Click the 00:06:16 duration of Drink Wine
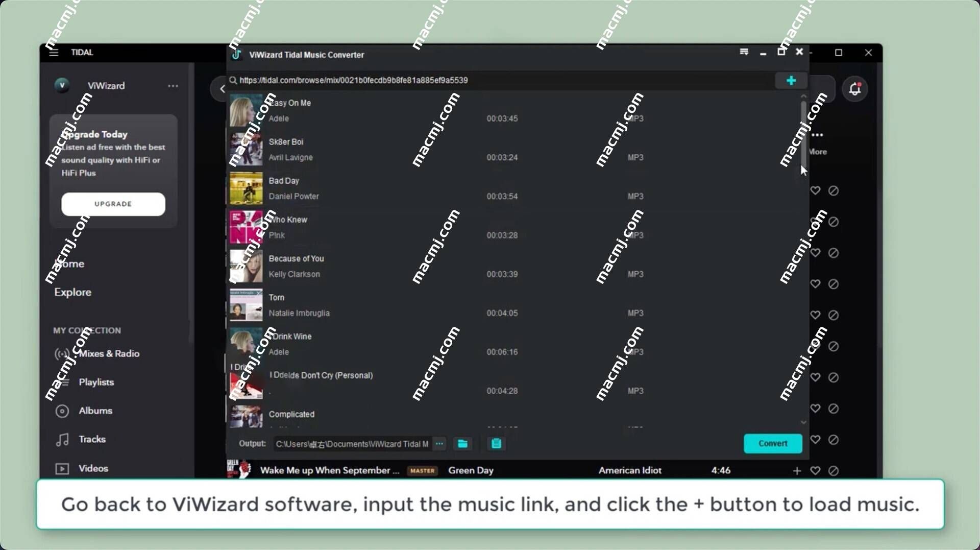The image size is (980, 550). click(x=502, y=352)
